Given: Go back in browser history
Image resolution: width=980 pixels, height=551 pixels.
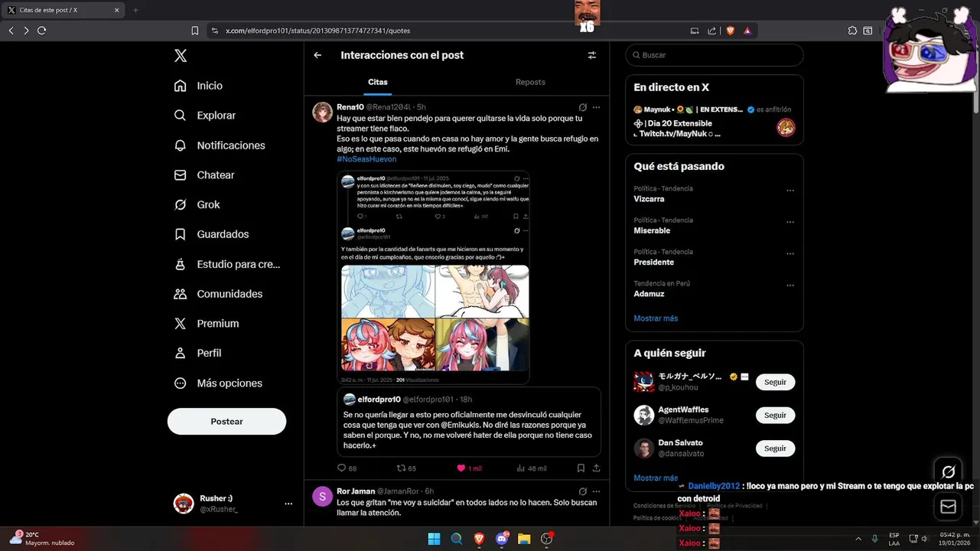Looking at the screenshot, I should 11,31.
